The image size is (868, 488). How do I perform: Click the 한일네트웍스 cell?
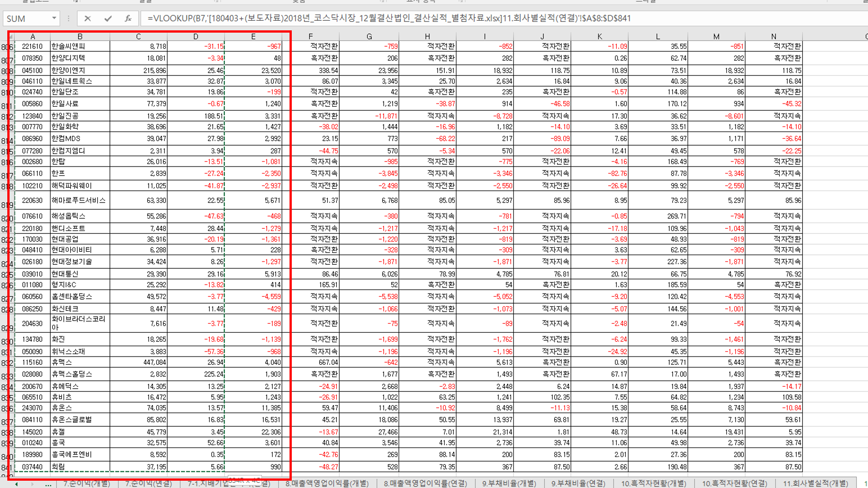pos(80,81)
